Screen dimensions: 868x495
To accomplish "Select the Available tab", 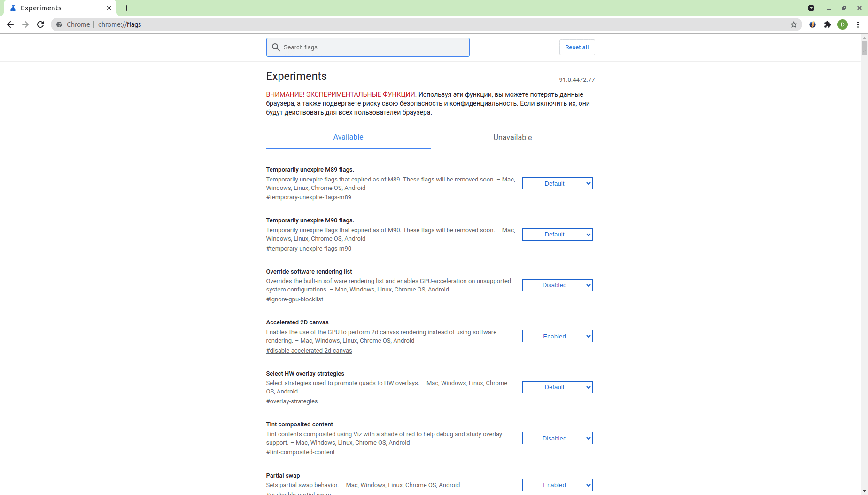I will (348, 137).
